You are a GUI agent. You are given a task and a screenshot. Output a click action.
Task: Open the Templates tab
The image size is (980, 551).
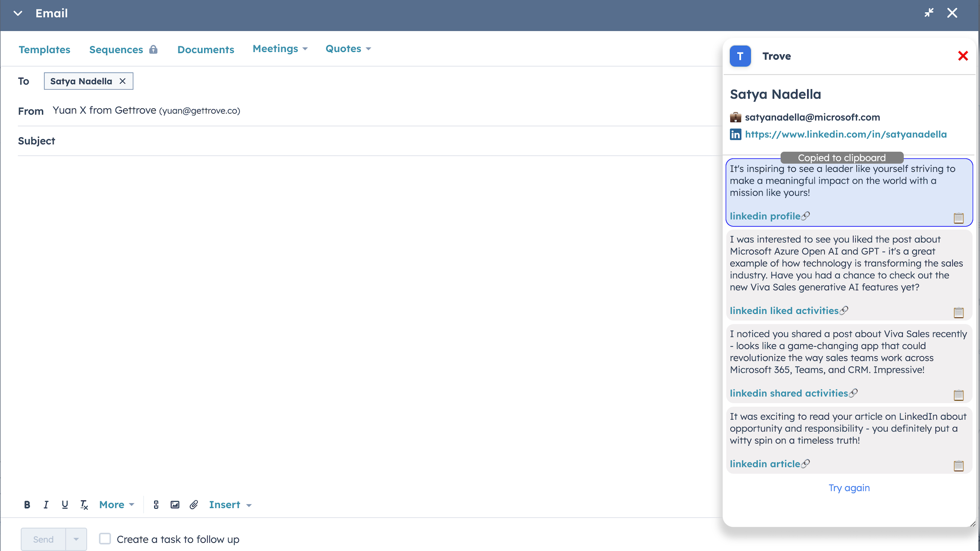[44, 50]
